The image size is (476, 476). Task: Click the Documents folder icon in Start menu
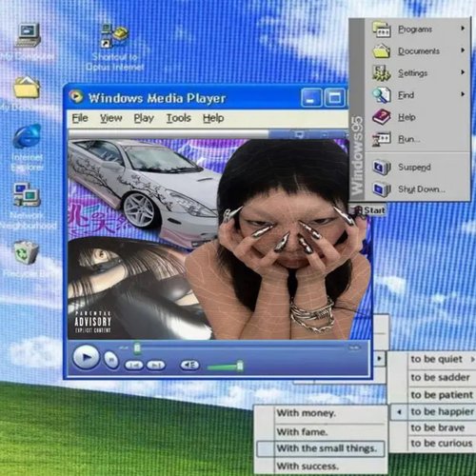click(x=381, y=51)
